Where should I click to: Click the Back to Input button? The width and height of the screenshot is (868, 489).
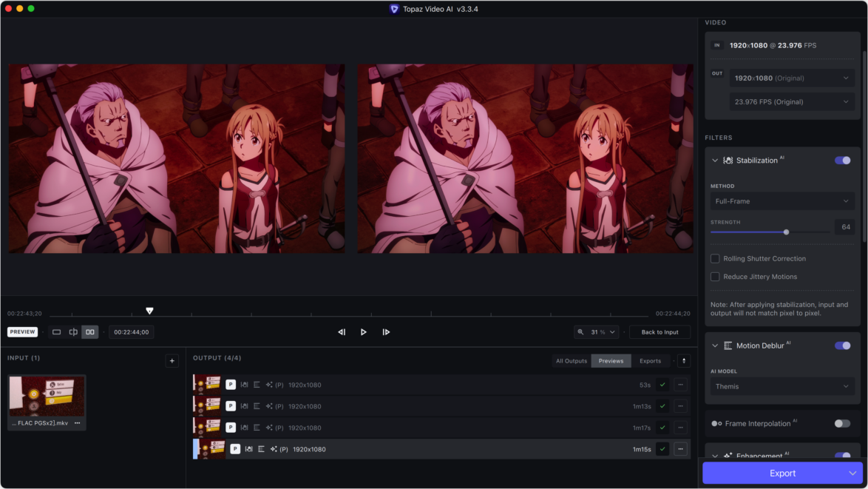[x=660, y=332]
